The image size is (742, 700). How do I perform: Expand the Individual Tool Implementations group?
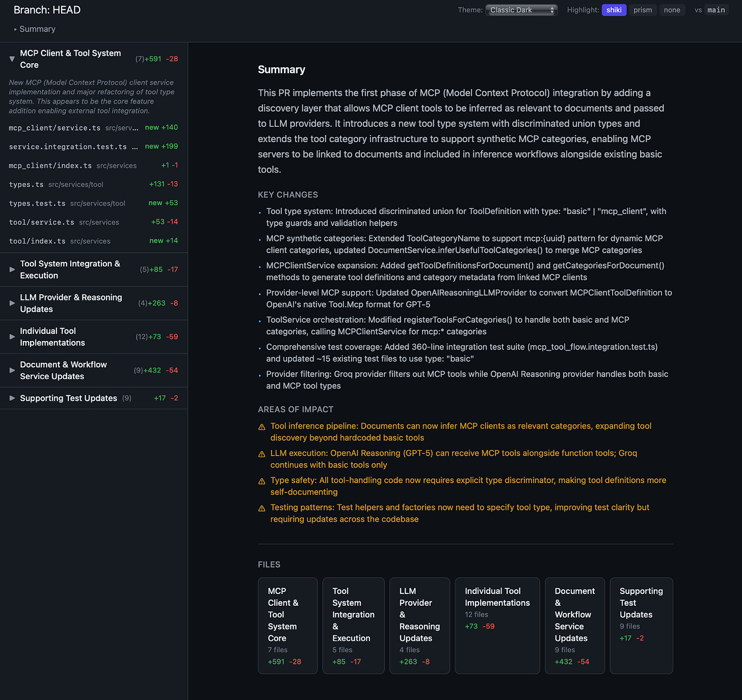12,337
